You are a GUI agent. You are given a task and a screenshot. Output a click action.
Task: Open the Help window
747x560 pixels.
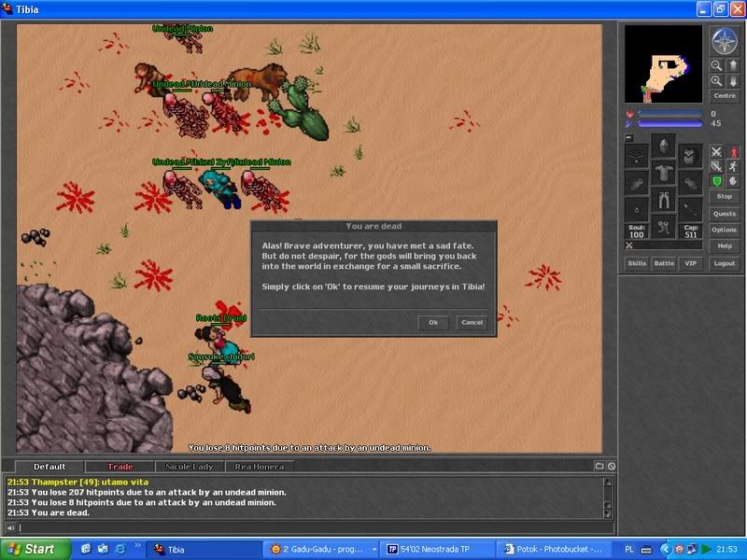point(725,246)
